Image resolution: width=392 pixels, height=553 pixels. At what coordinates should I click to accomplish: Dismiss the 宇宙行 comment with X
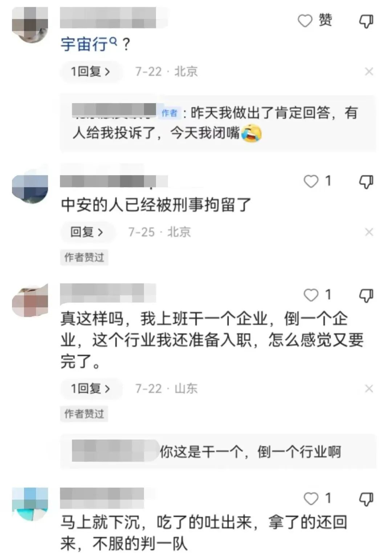[x=369, y=72]
